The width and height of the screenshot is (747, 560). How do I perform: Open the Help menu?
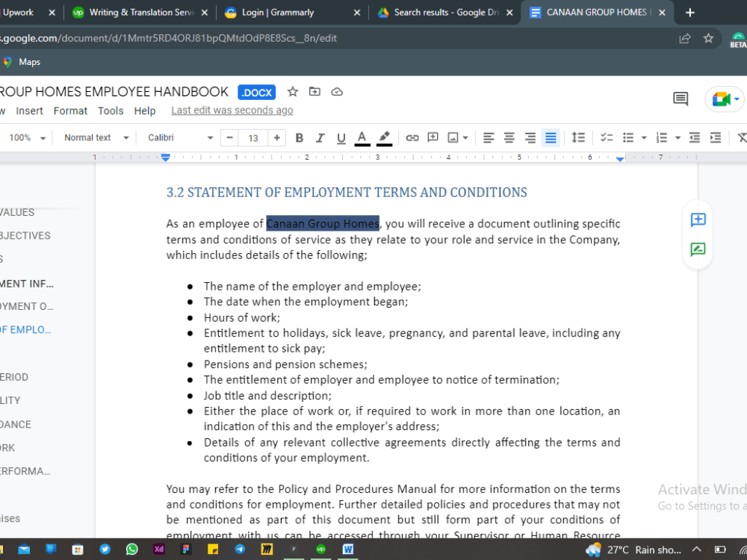point(145,111)
